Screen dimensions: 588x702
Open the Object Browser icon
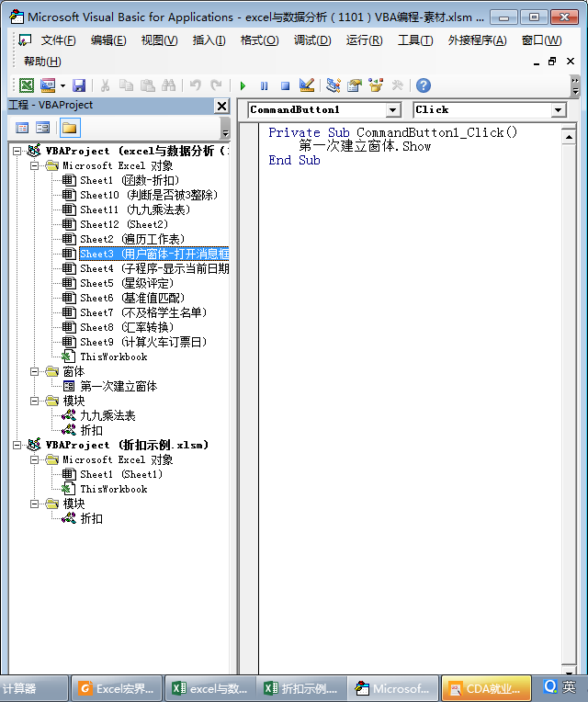pos(376,85)
